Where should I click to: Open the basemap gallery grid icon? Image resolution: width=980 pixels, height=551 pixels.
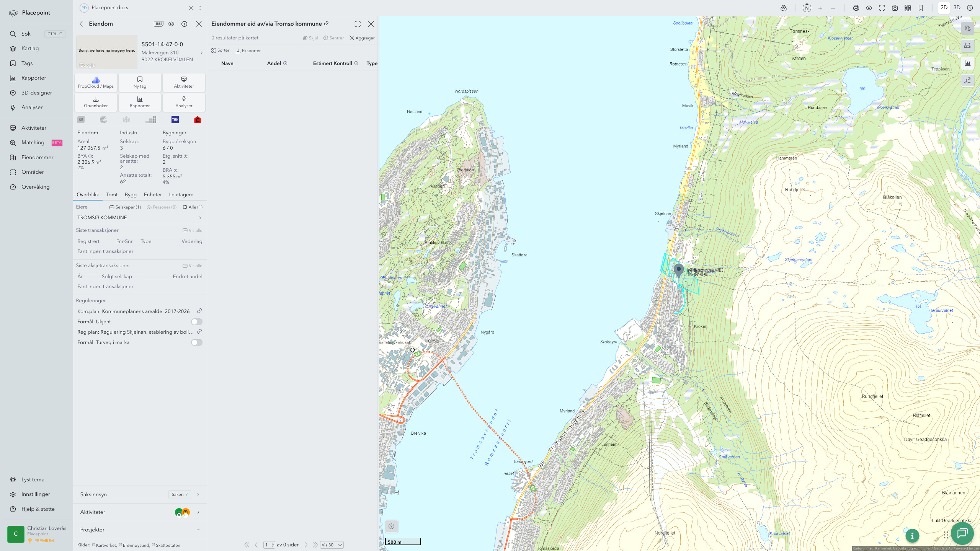908,8
